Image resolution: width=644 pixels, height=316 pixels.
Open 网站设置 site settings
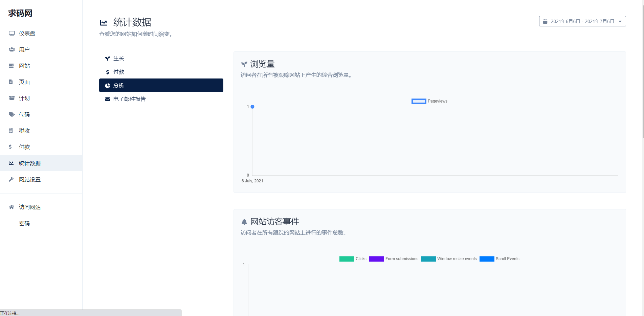pyautogui.click(x=41, y=179)
